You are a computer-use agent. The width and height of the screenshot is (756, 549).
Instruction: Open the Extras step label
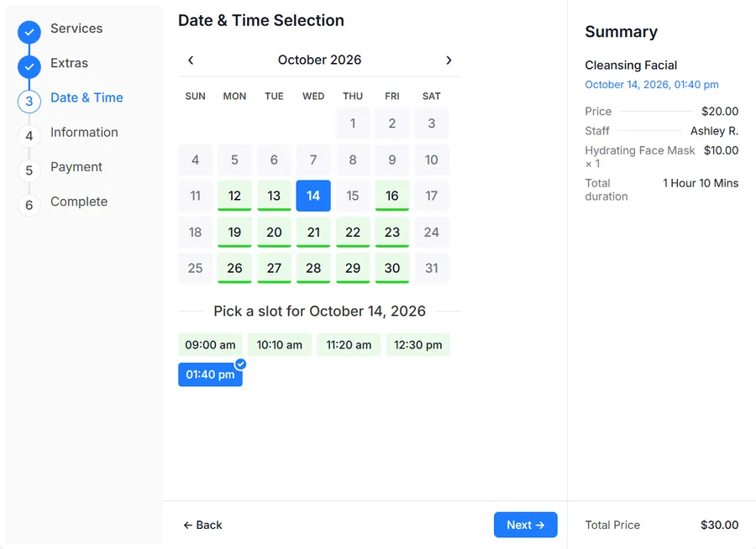(70, 63)
